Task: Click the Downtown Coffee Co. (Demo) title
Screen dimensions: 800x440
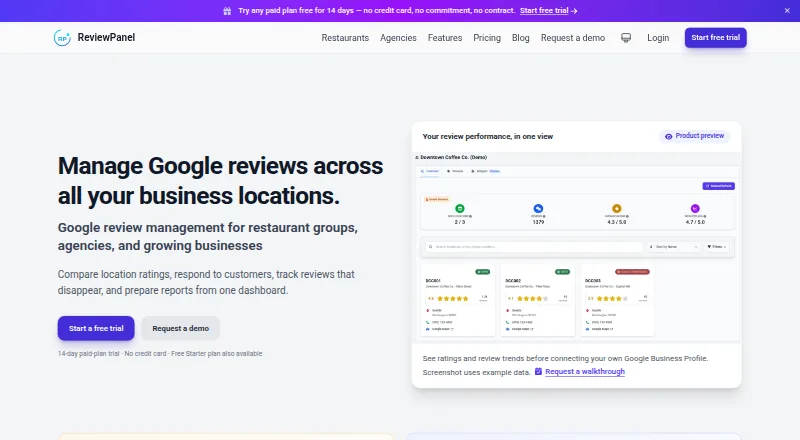Action: (454, 157)
